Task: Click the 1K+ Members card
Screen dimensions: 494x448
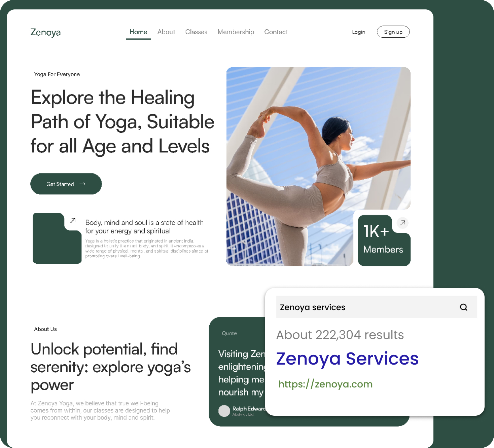Action: point(384,240)
